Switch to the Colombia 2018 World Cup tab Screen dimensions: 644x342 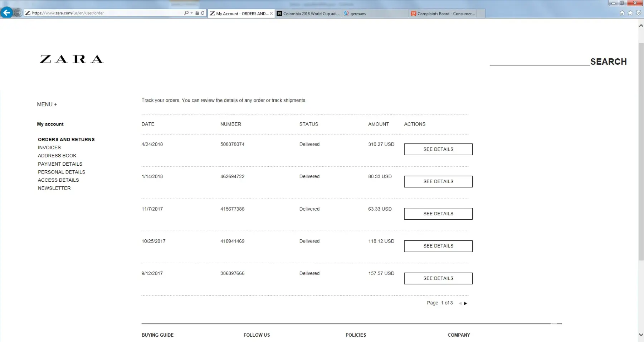click(x=308, y=14)
